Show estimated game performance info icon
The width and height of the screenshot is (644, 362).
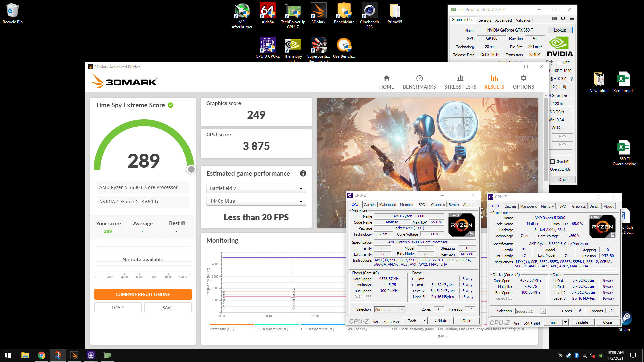[303, 173]
